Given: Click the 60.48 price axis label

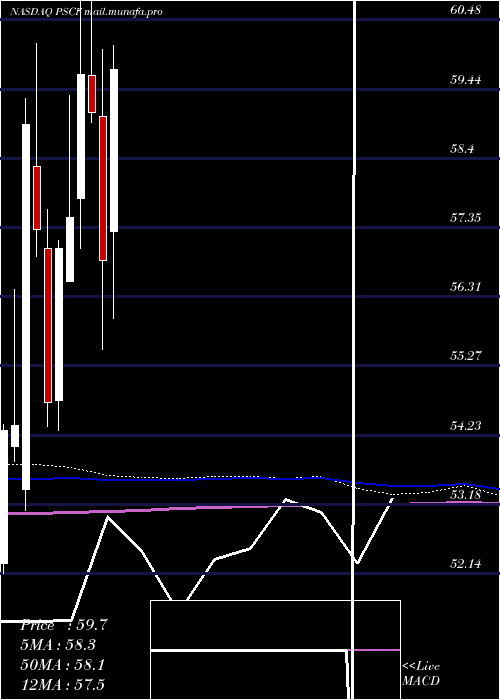Looking at the screenshot, I should click(466, 10).
